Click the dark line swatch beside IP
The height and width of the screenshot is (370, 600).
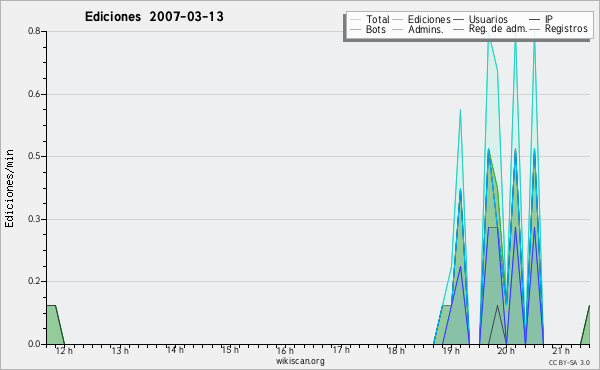tap(535, 19)
